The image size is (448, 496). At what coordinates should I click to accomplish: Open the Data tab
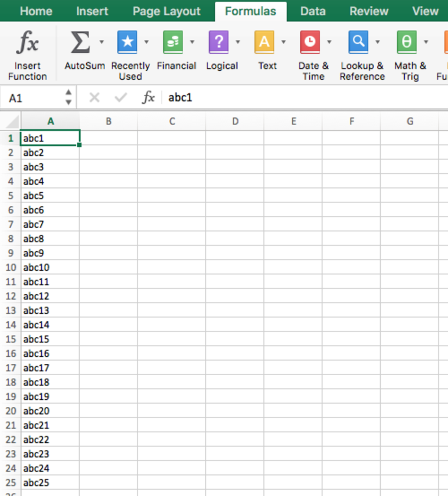(x=313, y=11)
